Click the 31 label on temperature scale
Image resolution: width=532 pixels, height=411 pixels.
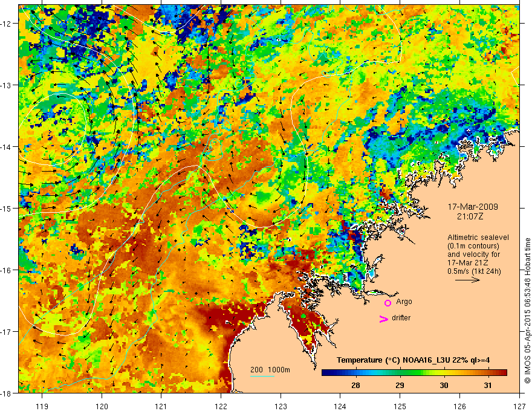(487, 385)
